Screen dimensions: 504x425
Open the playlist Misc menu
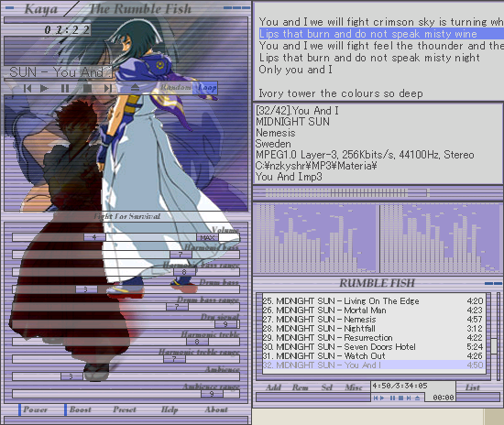[354, 387]
